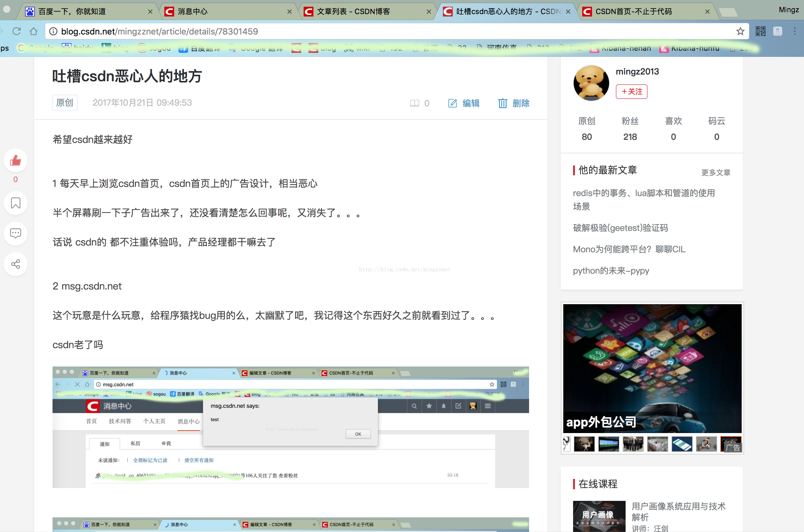Save the article with the bookmark sidebar icon
This screenshot has height=532, width=804.
[16, 203]
